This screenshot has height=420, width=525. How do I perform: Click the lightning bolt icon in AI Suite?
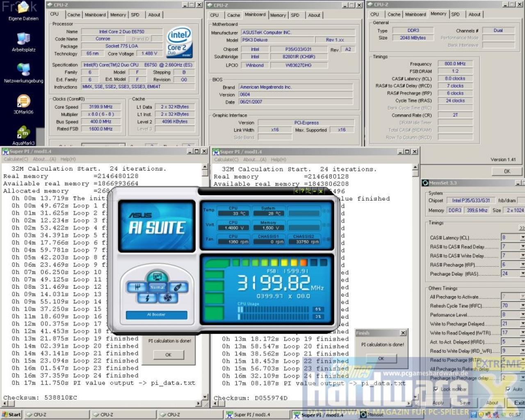(x=147, y=298)
